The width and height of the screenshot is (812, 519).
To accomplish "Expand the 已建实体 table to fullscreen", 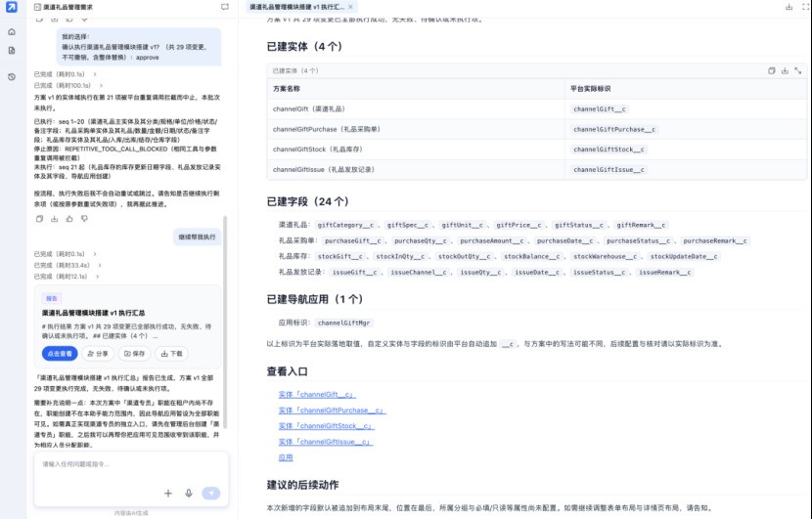I will tap(798, 71).
